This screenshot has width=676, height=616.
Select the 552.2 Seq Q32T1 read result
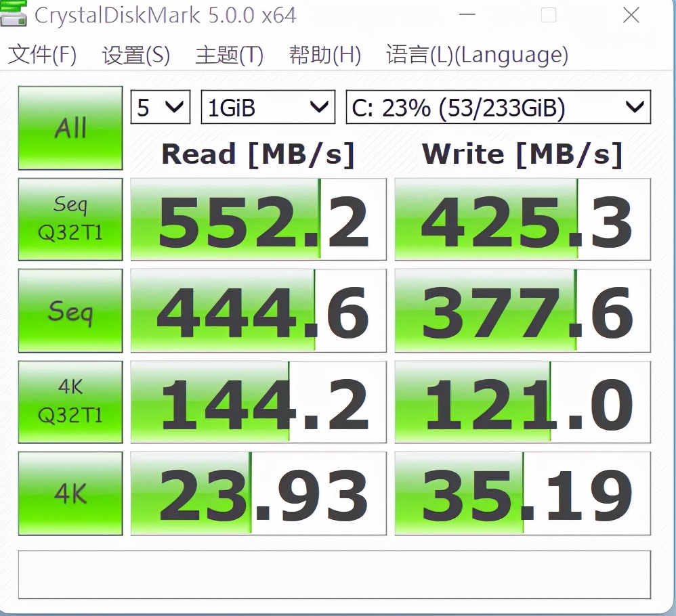pyautogui.click(x=259, y=219)
